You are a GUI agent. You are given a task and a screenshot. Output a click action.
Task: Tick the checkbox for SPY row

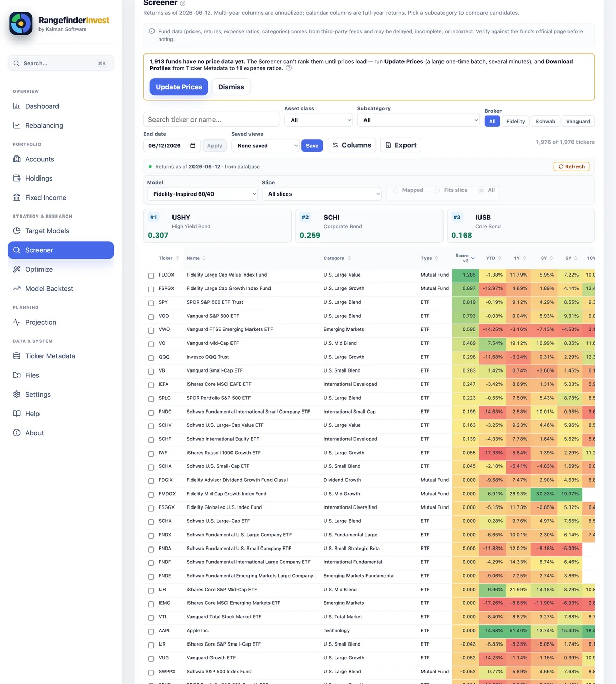(x=151, y=303)
